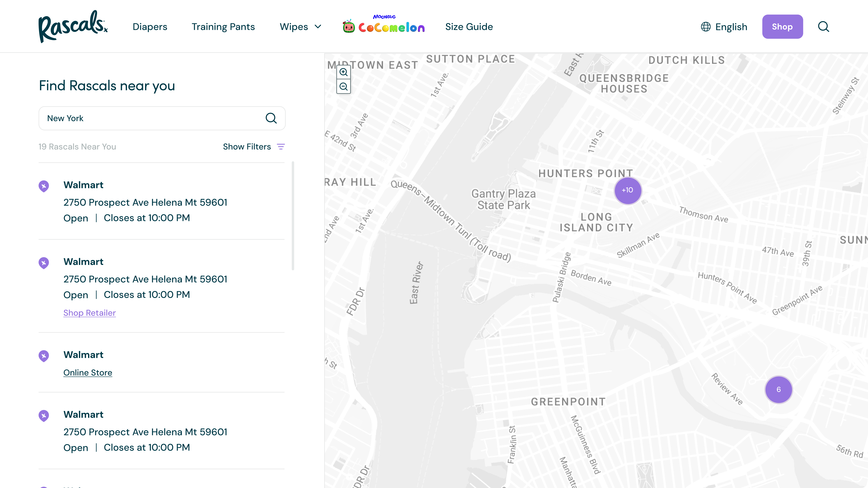Viewport: 868px width, 488px height.
Task: Click the purple Shop button
Action: click(782, 27)
